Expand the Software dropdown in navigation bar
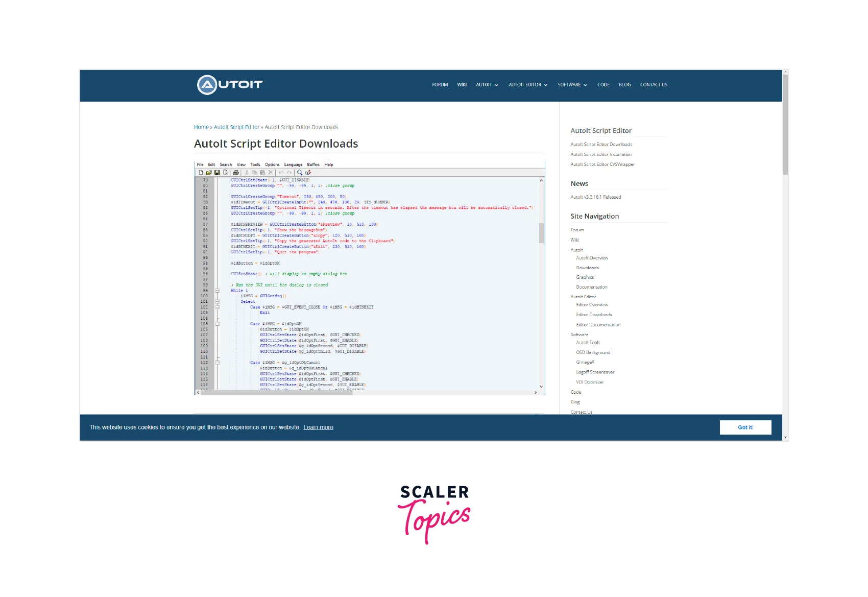The image size is (868, 597). tap(572, 85)
